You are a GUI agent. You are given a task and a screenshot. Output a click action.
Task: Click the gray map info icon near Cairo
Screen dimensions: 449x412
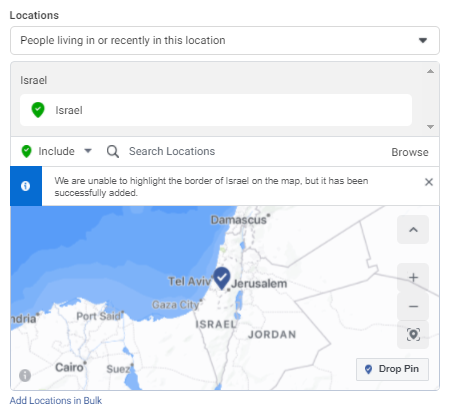25,375
